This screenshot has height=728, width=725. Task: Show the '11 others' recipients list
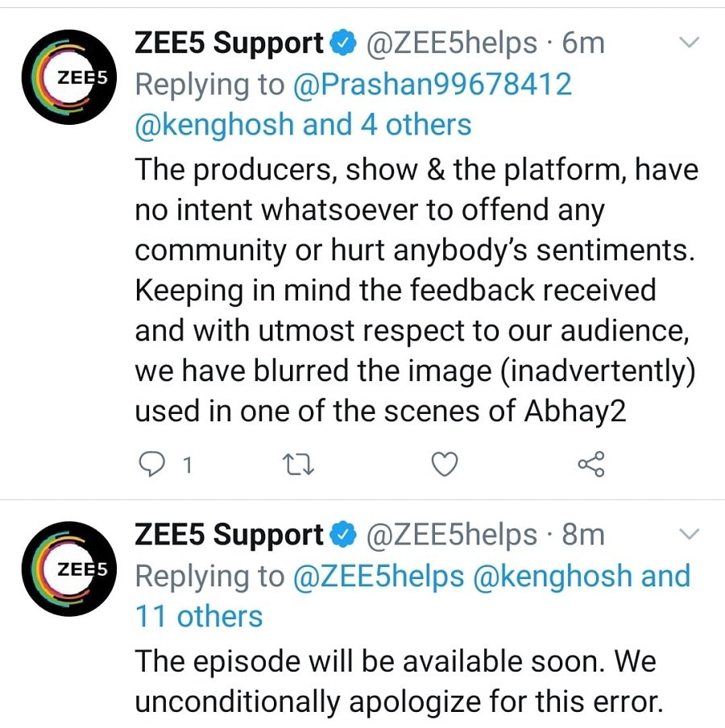point(199,617)
